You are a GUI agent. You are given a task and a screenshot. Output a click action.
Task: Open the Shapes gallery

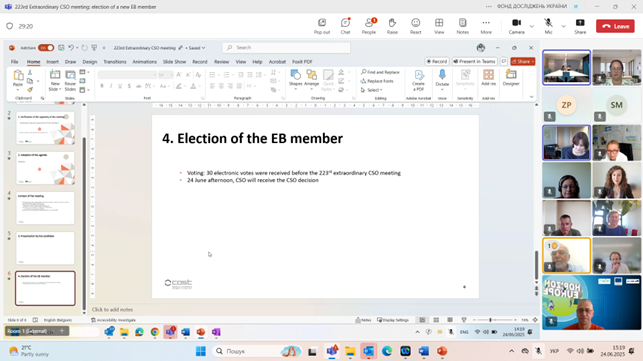[295, 78]
